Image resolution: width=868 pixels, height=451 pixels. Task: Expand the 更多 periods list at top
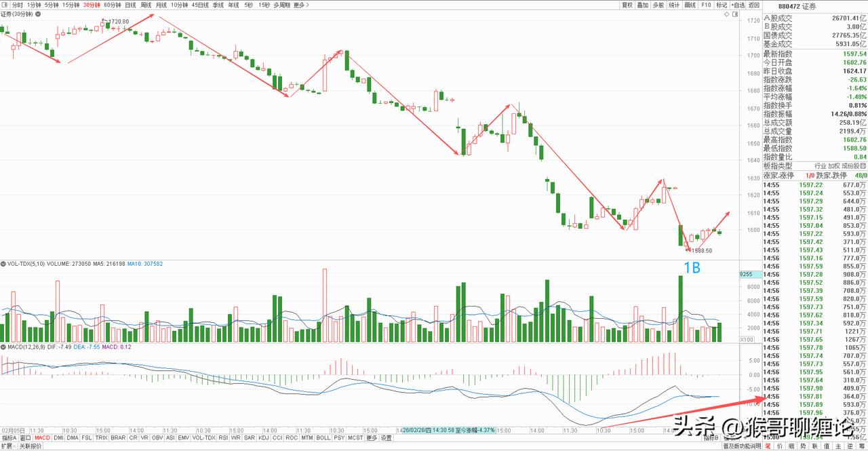coord(301,5)
